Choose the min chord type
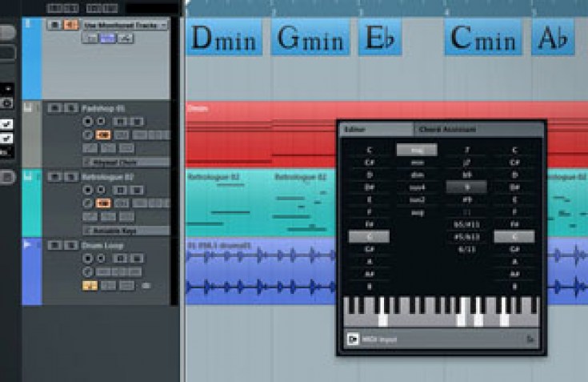The height and width of the screenshot is (382, 588). click(417, 163)
